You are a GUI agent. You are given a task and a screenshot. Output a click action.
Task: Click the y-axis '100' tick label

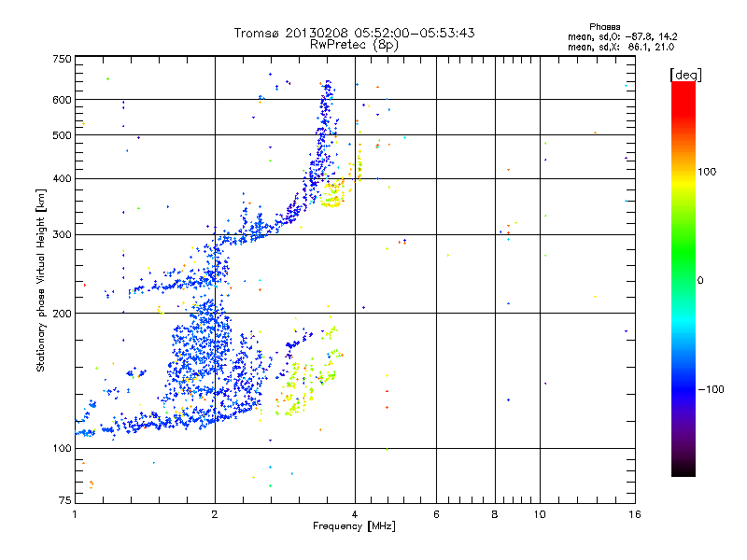(62, 448)
